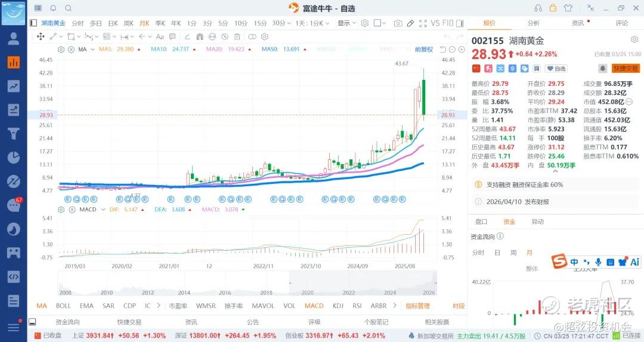Viewport: 644px width, 342px height.
Task: Toggle the FID button in chart toolbar
Action: pos(448,23)
